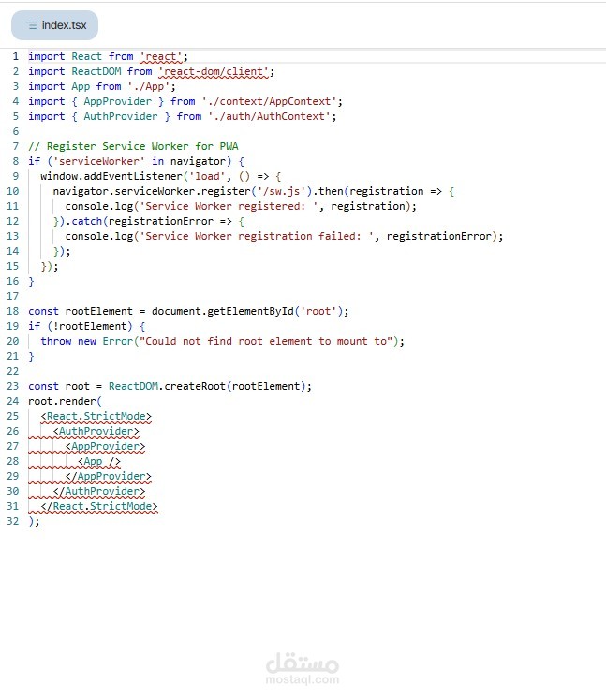Click 'serviceWorker' string on line 8
Viewport: 606px width, 700px height.
[x=99, y=161]
